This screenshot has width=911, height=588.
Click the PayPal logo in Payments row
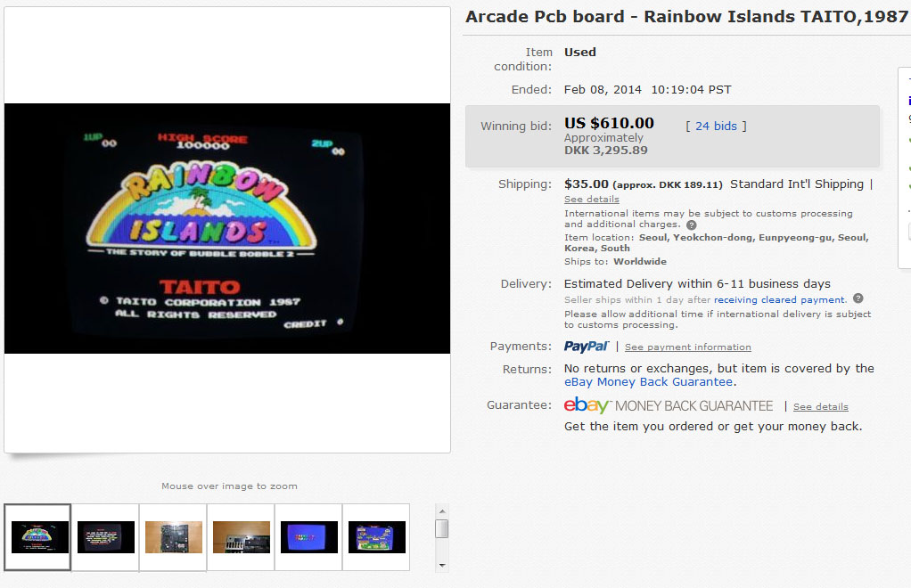pos(587,347)
